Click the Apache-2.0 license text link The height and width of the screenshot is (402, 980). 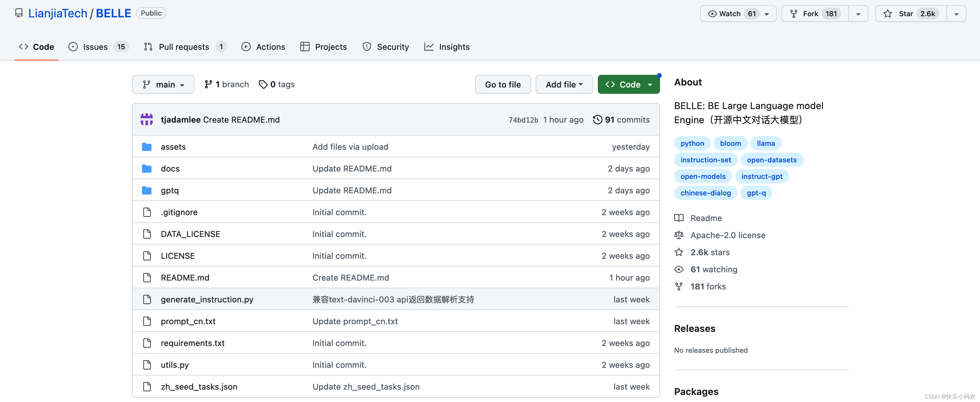click(x=728, y=235)
